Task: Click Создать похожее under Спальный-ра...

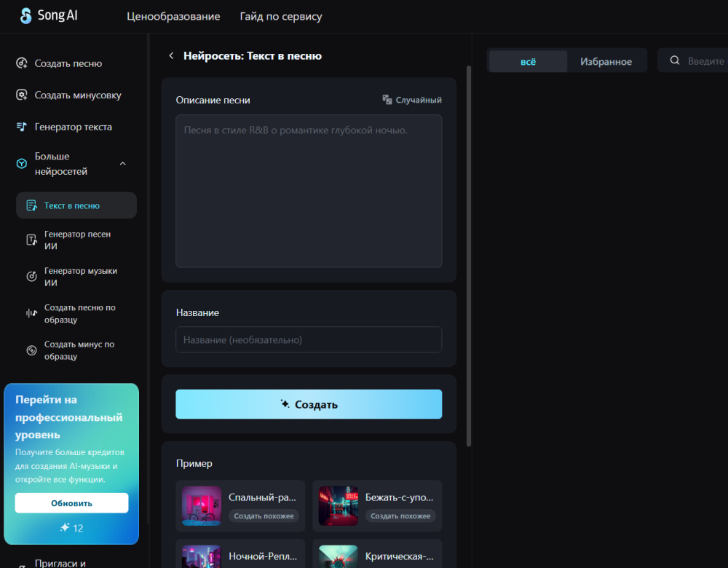Action: [x=264, y=516]
